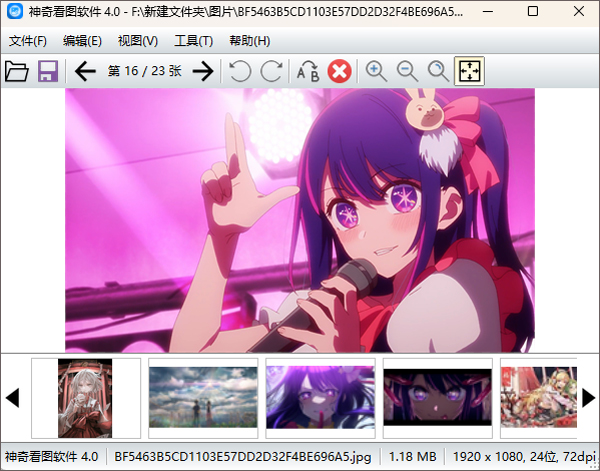Zoom in with the plus magnifier
The image size is (600, 471).
(376, 71)
